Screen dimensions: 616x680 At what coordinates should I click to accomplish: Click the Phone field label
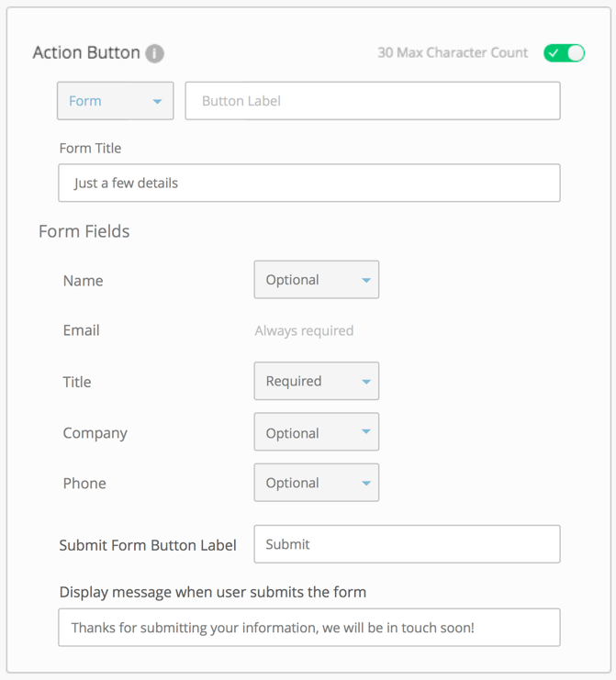[x=84, y=484]
